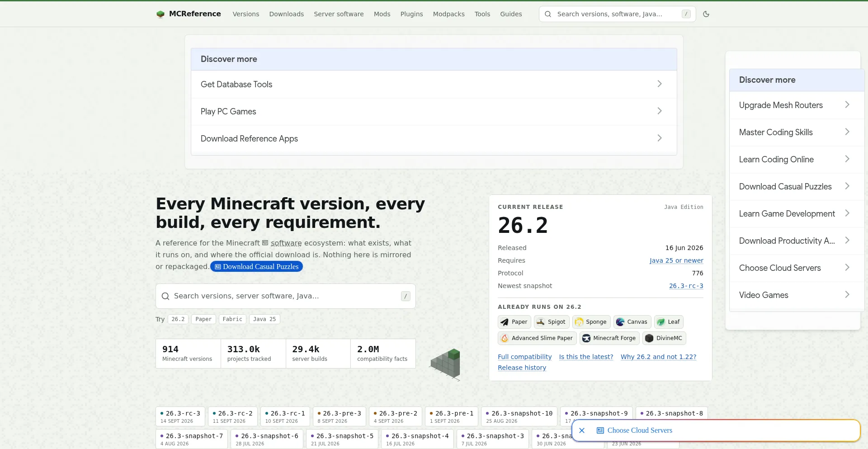Click the DivineMC icon chip
The width and height of the screenshot is (868, 449).
tap(664, 338)
